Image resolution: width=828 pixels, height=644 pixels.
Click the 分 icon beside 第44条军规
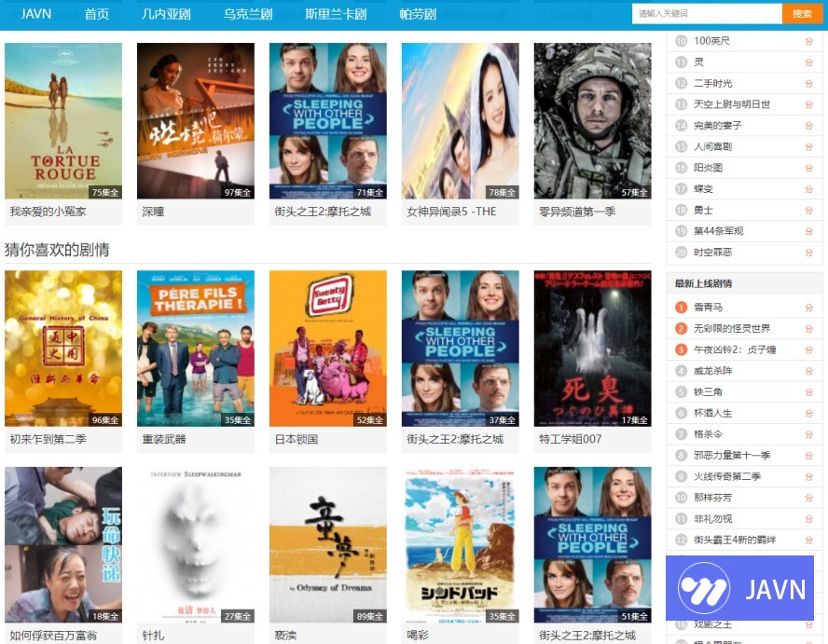click(x=808, y=231)
